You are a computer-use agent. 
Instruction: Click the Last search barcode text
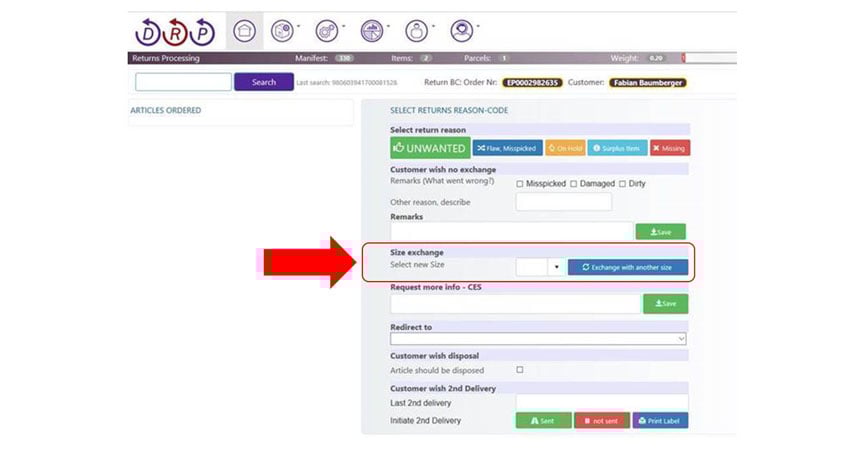346,82
